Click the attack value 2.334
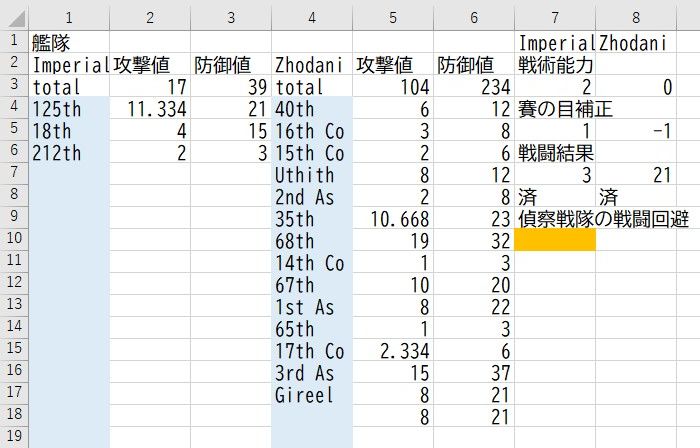700x448 pixels. pos(393,350)
